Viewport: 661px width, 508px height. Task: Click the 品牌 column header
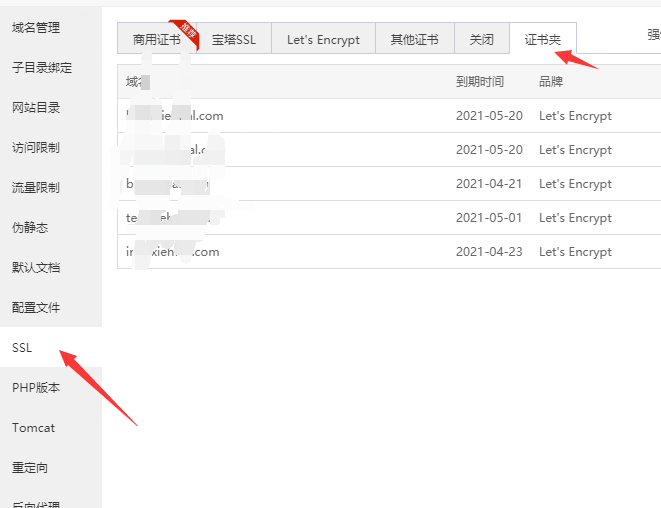tap(551, 81)
